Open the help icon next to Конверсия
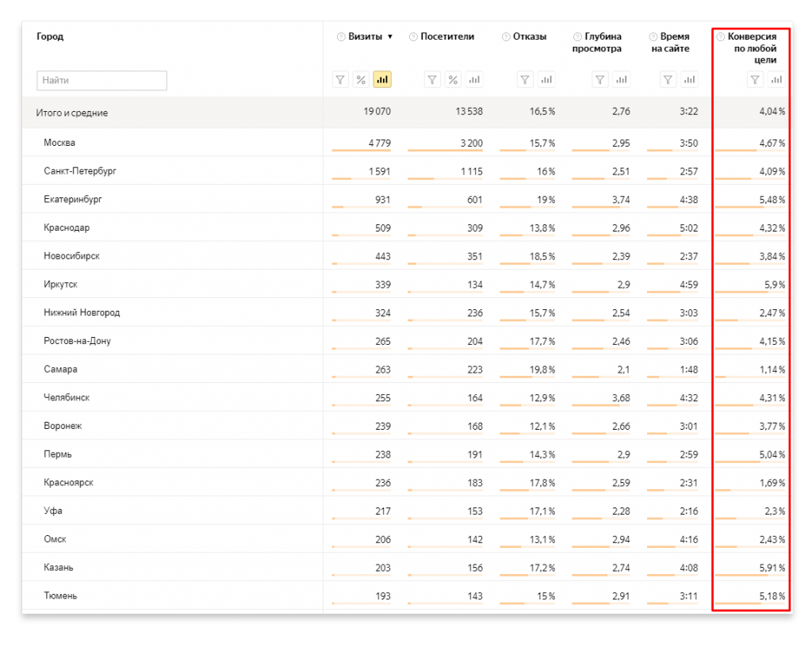Image resolution: width=812 pixels, height=647 pixels. pyautogui.click(x=720, y=36)
